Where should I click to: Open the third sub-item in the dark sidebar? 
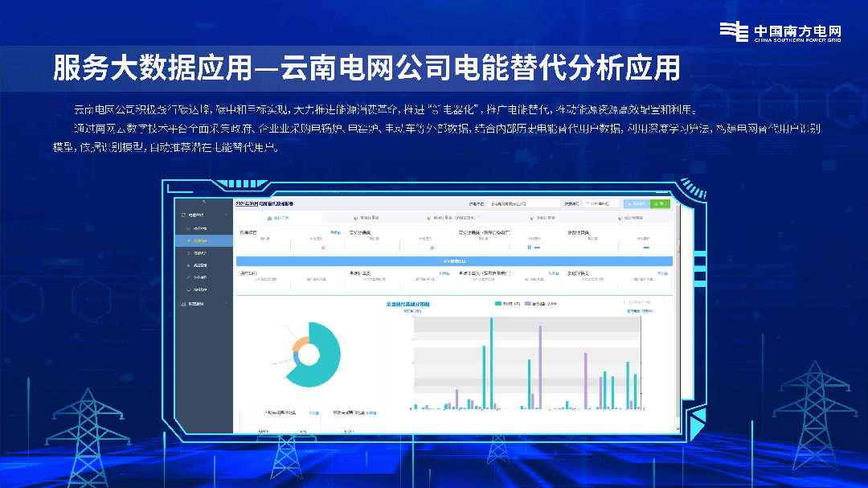pos(203,253)
